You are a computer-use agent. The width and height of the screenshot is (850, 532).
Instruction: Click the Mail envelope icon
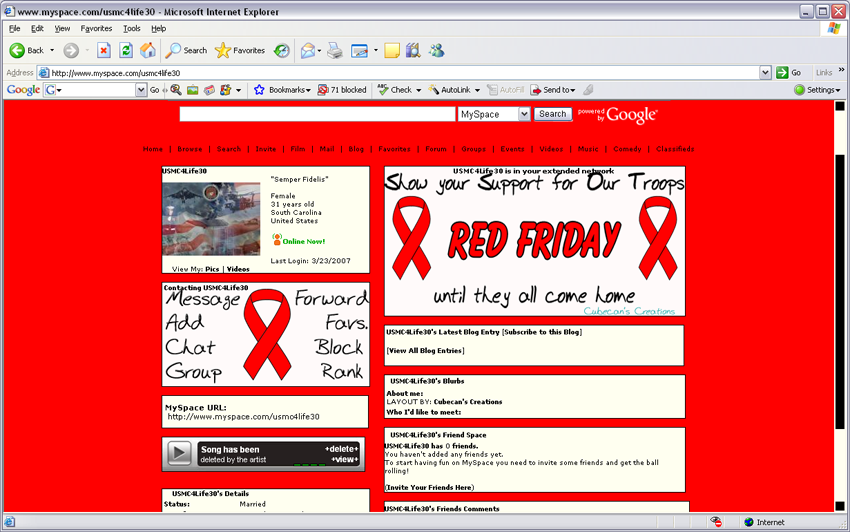(x=307, y=50)
